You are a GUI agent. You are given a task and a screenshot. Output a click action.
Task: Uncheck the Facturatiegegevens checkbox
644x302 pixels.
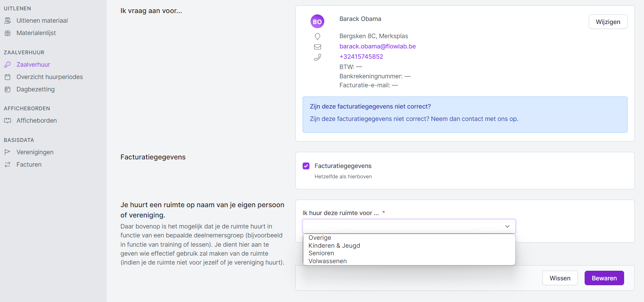coord(306,166)
